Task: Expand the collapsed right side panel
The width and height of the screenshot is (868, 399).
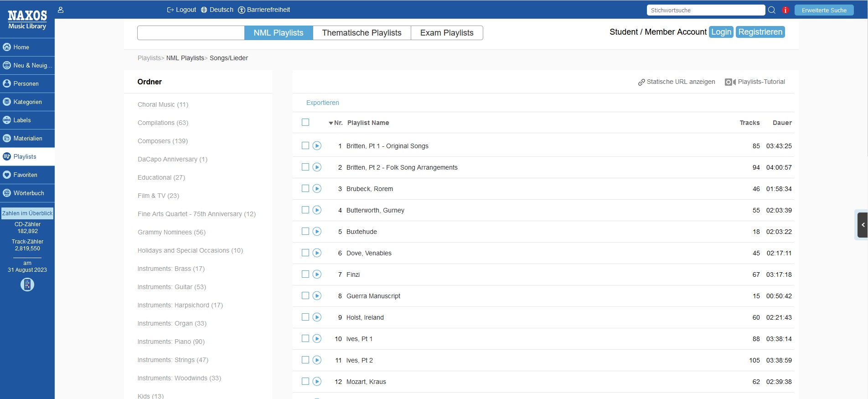Action: 862,225
